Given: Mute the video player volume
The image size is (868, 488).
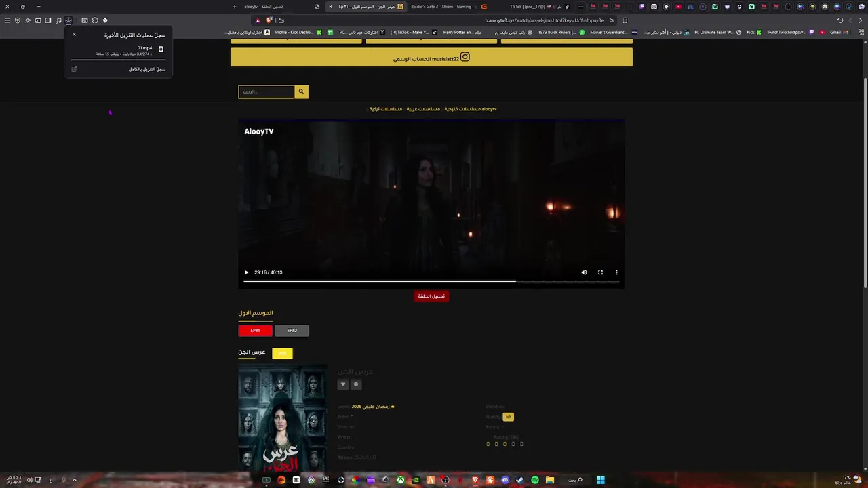Looking at the screenshot, I should [584, 272].
